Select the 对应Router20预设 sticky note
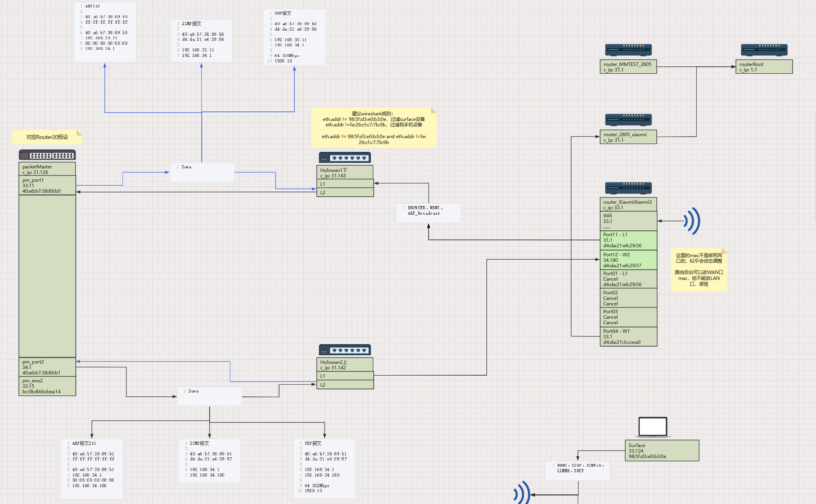Screen dimensions: 816x504 tap(47, 137)
